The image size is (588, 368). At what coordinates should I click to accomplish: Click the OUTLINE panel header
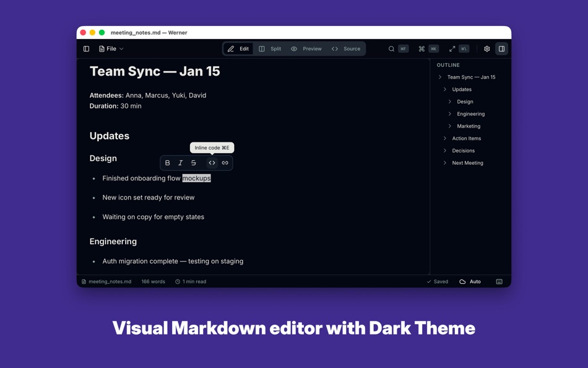[447, 65]
